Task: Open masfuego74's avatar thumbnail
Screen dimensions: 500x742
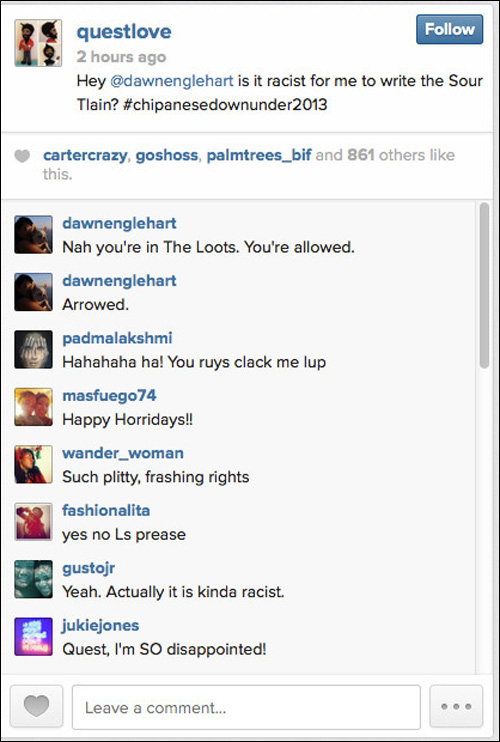Action: tap(33, 407)
